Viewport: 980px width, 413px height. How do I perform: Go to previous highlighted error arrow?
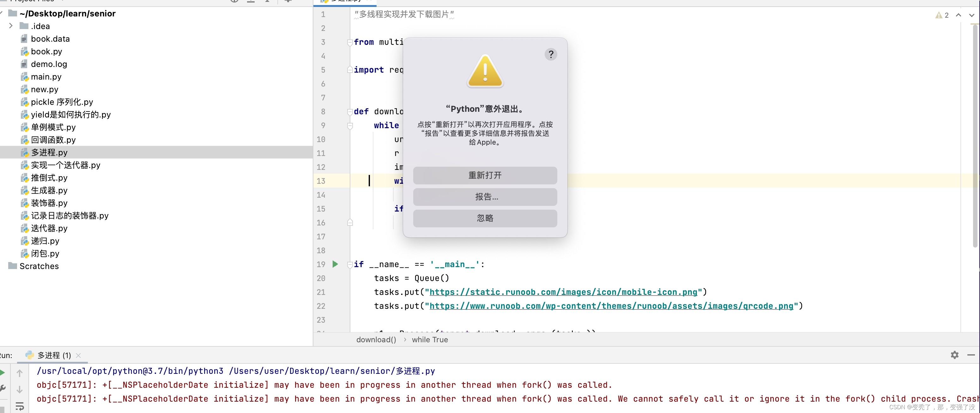958,15
